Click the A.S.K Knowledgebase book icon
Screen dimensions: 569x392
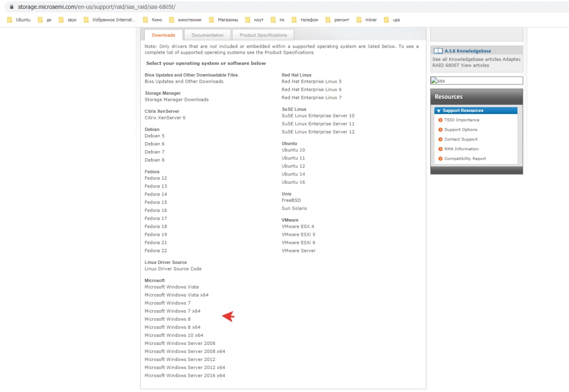(438, 51)
